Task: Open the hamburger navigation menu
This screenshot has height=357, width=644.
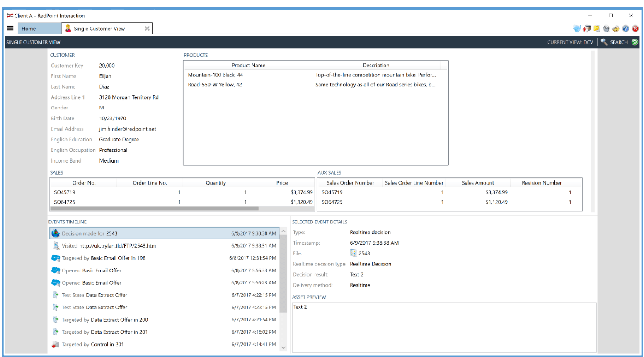Action: tap(10, 28)
